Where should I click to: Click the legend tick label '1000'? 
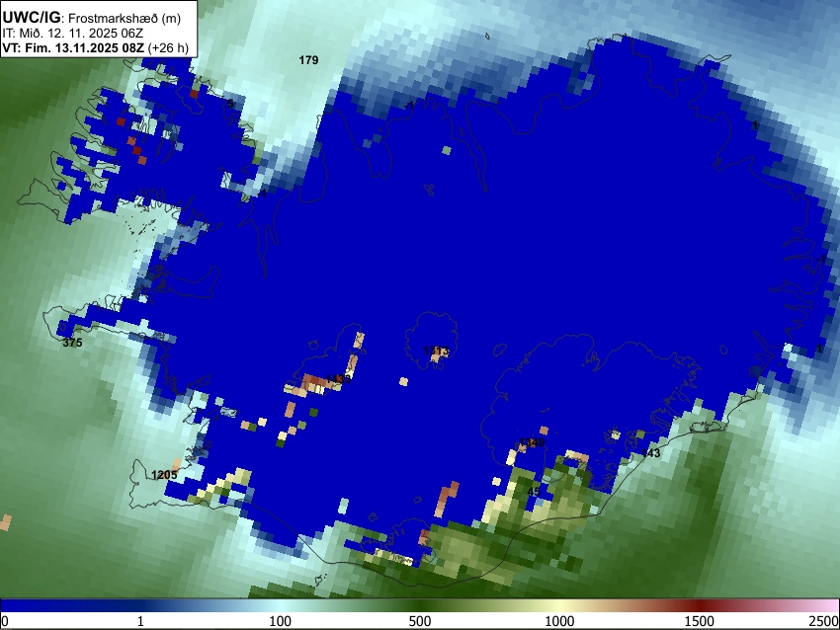(559, 621)
